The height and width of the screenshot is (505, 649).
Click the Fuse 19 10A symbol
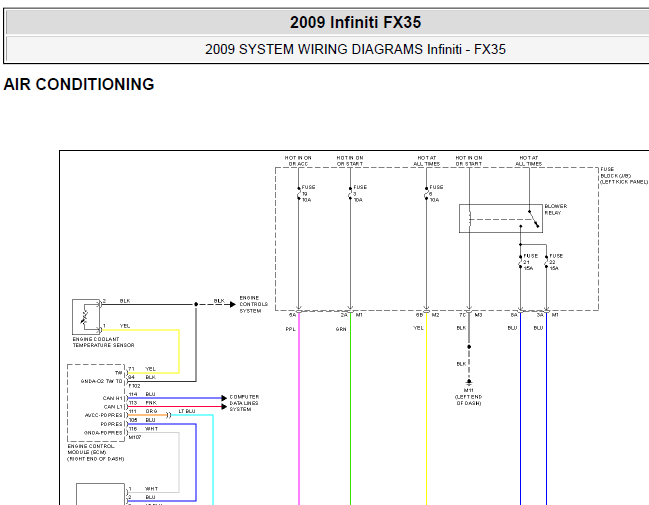pos(300,193)
